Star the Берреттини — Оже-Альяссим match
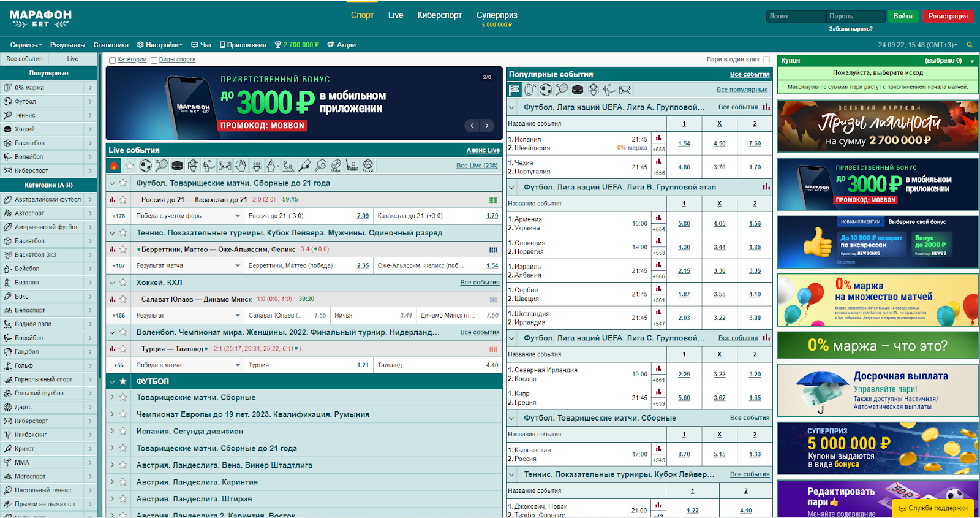Screen dimensions: 980x518 click(123, 249)
